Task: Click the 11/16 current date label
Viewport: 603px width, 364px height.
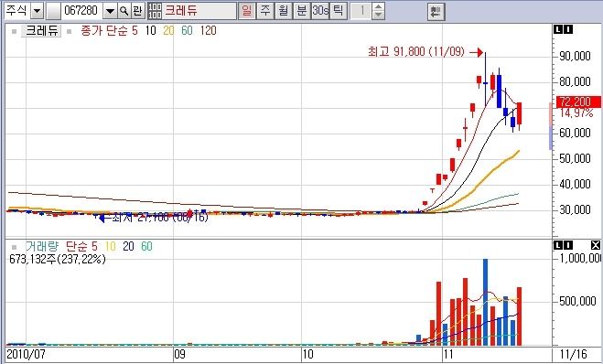Action: click(573, 354)
